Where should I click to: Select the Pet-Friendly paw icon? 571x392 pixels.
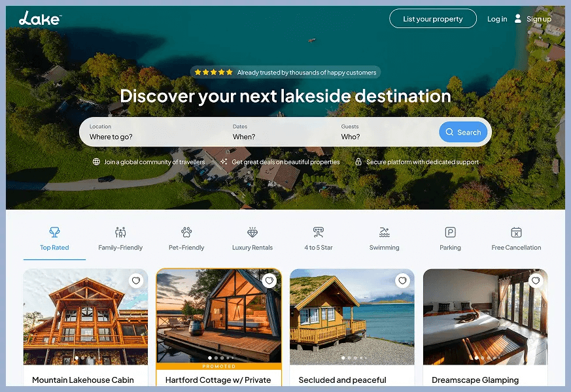(x=186, y=232)
